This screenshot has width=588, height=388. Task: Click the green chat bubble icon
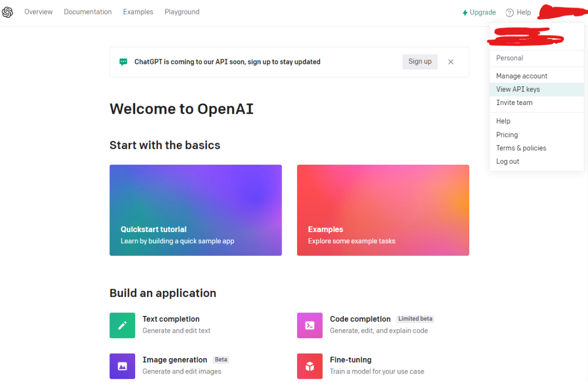click(x=123, y=62)
